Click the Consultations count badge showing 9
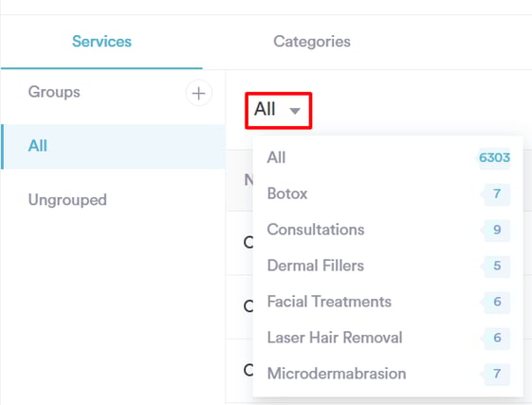 (497, 230)
